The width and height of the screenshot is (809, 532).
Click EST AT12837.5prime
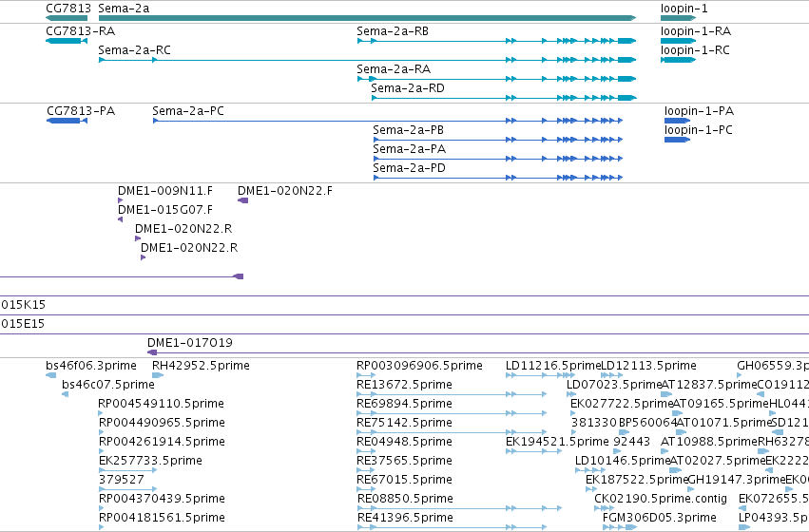(709, 385)
